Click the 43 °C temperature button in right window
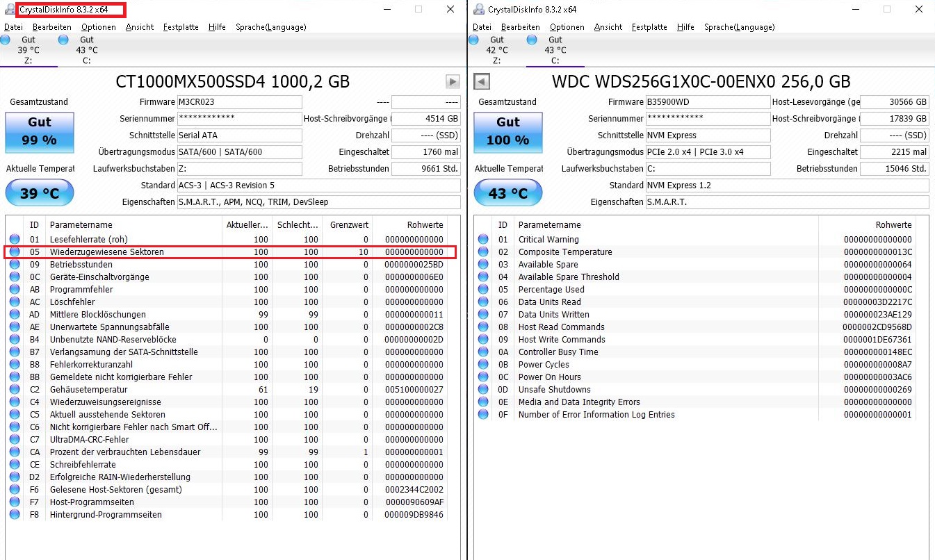Image resolution: width=935 pixels, height=560 pixels. [x=508, y=193]
